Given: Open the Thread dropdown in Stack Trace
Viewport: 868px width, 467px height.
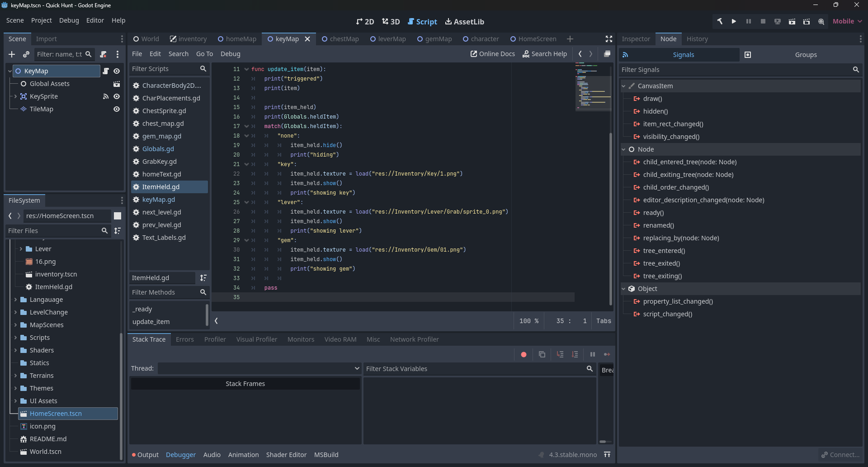Looking at the screenshot, I should (259, 368).
